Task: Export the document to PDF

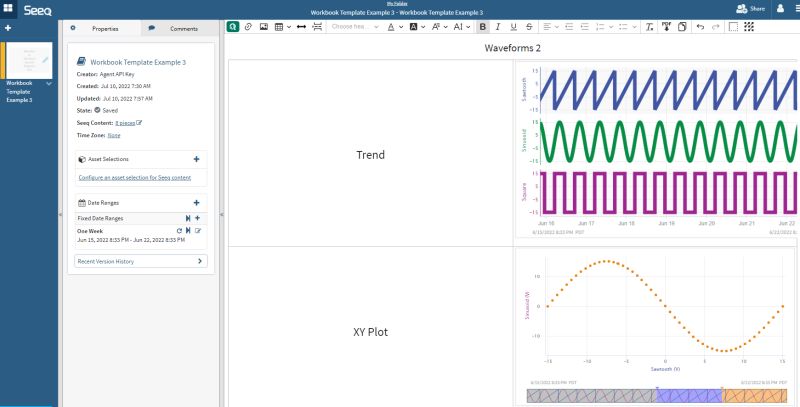Action: pyautogui.click(x=666, y=27)
